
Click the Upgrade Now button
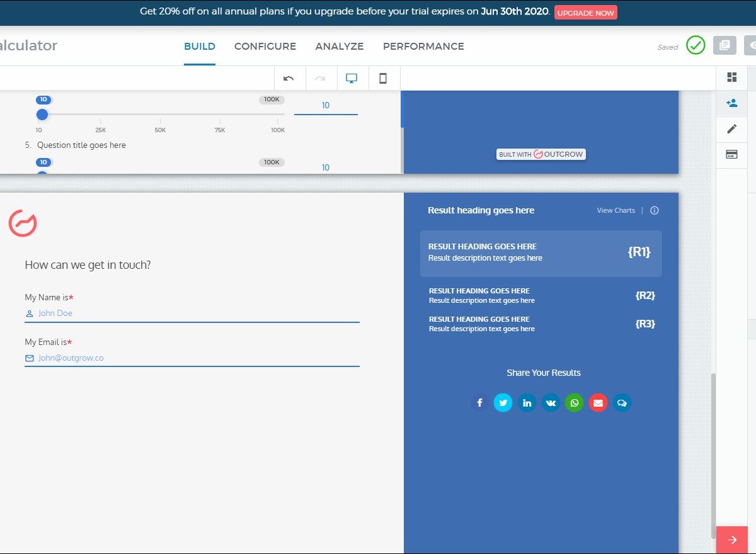(586, 13)
